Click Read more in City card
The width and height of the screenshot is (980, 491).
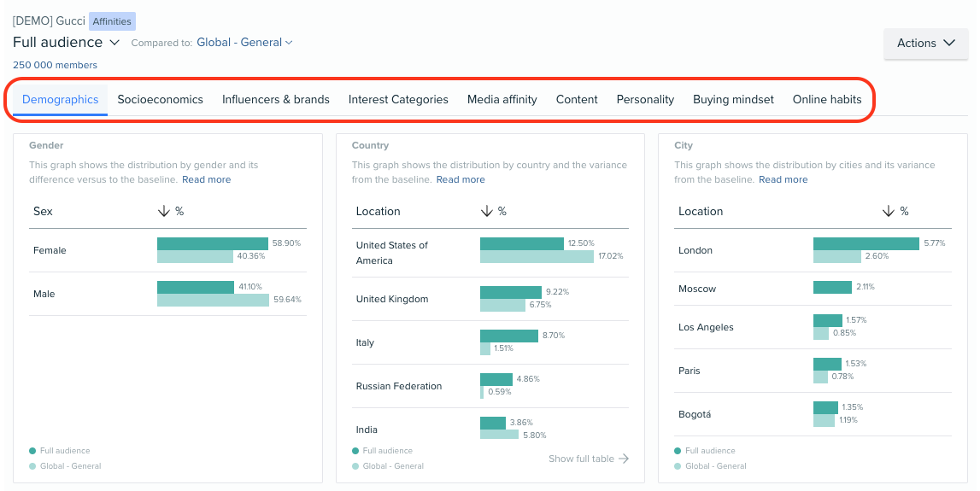point(783,179)
